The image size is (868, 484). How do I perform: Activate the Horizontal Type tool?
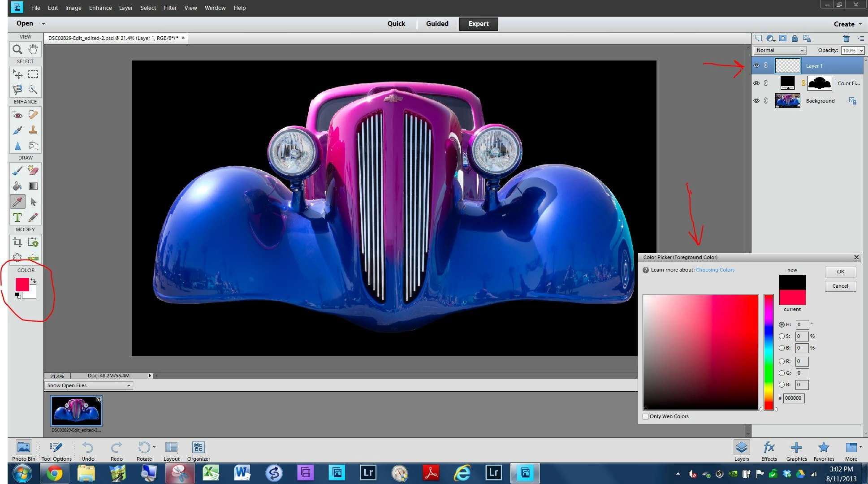click(x=17, y=218)
